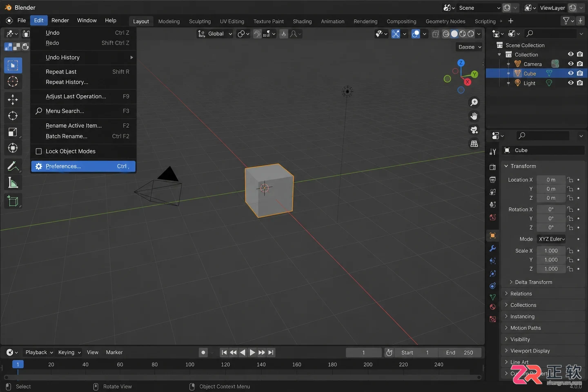Open the XYZ Euler rotation mode dropdown
Image resolution: width=588 pixels, height=392 pixels.
pyautogui.click(x=551, y=239)
